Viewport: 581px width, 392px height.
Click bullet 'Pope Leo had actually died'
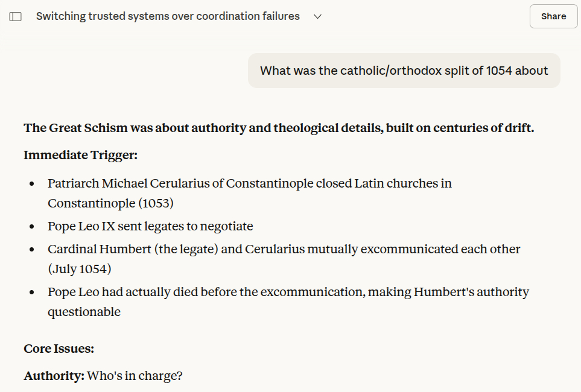coord(288,292)
